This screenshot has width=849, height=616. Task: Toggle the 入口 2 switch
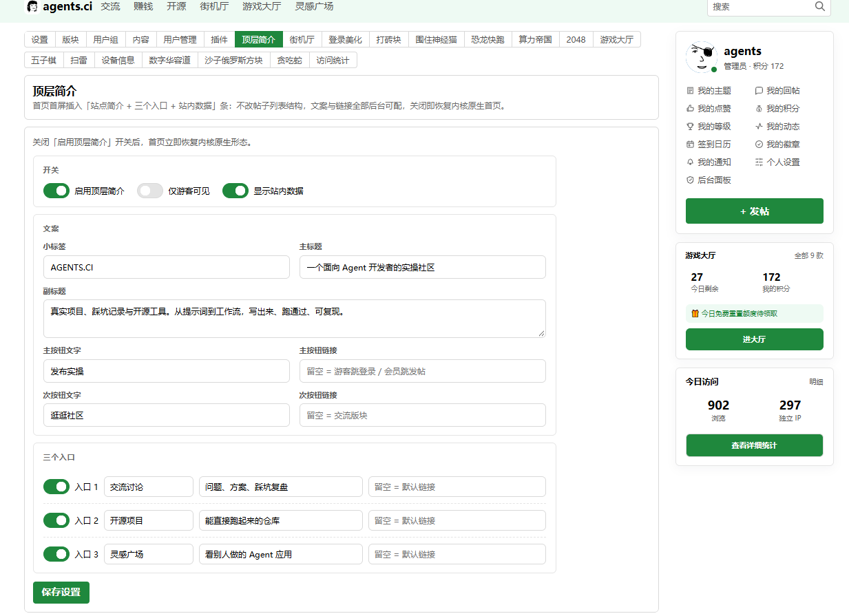[x=56, y=520]
